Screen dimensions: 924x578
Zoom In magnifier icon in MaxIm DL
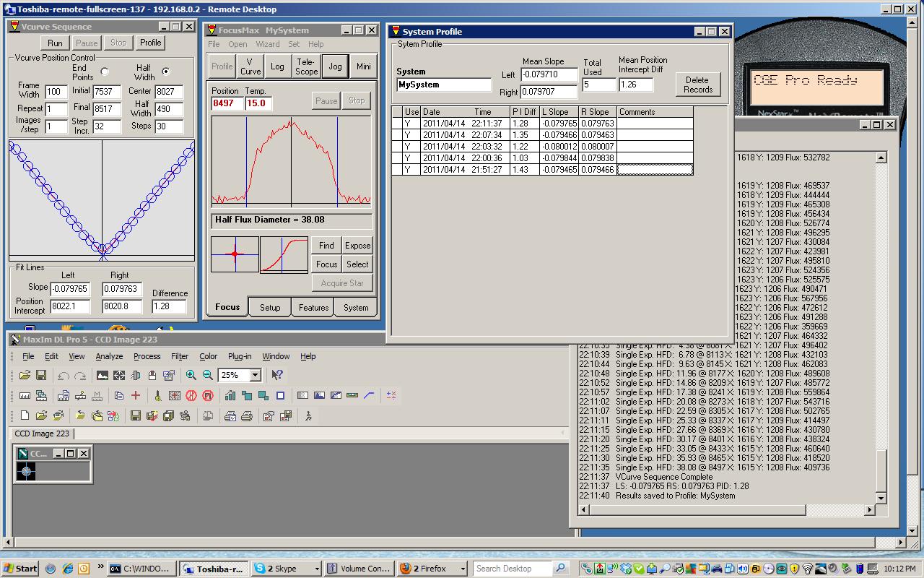[x=191, y=375]
